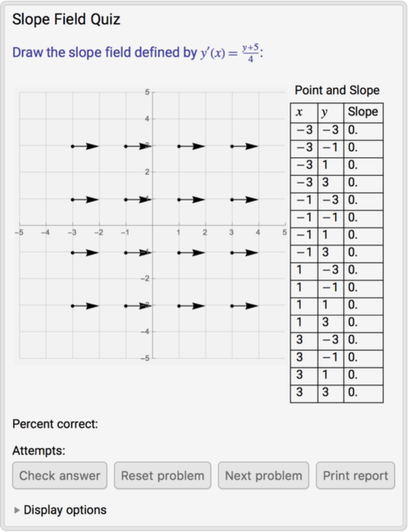
Task: Click the Check answer button
Action: pos(60,475)
